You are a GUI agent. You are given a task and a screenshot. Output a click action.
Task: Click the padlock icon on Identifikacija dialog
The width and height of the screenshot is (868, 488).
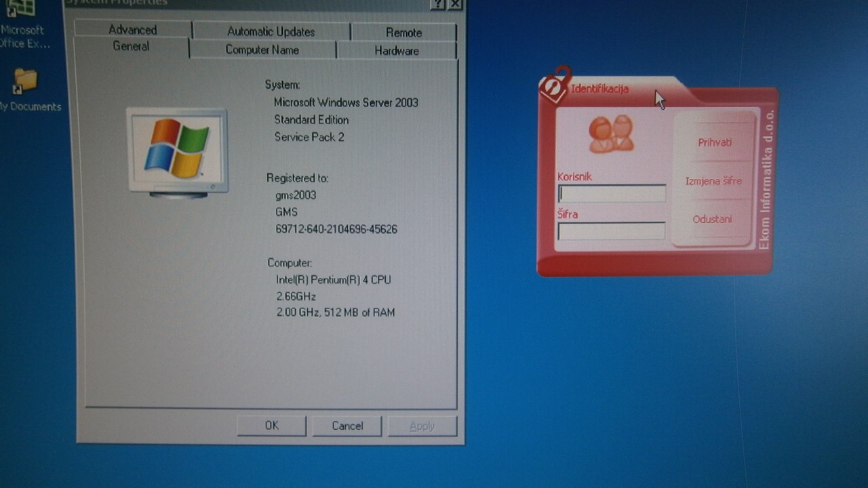555,85
